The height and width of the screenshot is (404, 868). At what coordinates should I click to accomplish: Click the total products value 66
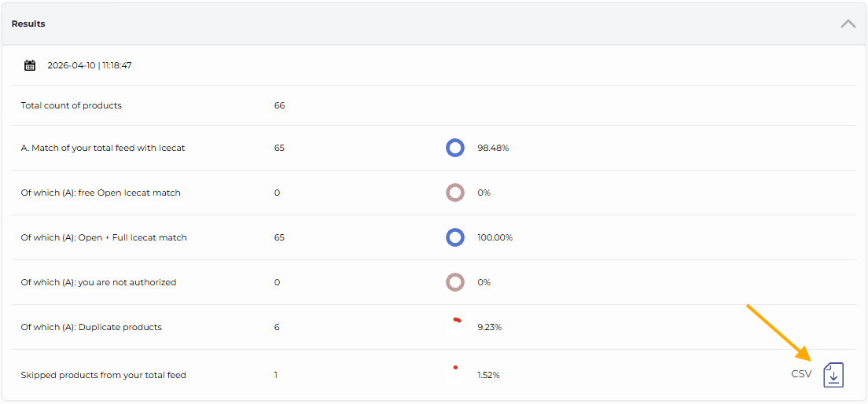point(279,105)
